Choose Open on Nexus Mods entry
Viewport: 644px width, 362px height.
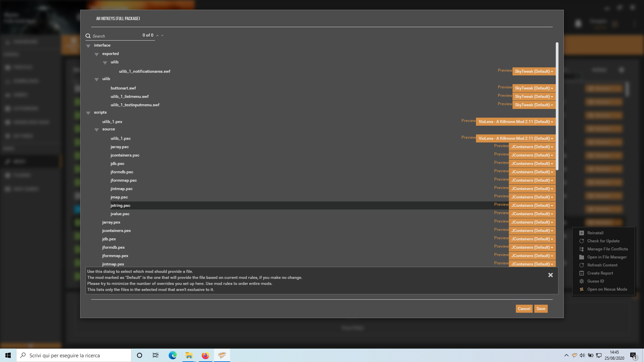point(607,289)
